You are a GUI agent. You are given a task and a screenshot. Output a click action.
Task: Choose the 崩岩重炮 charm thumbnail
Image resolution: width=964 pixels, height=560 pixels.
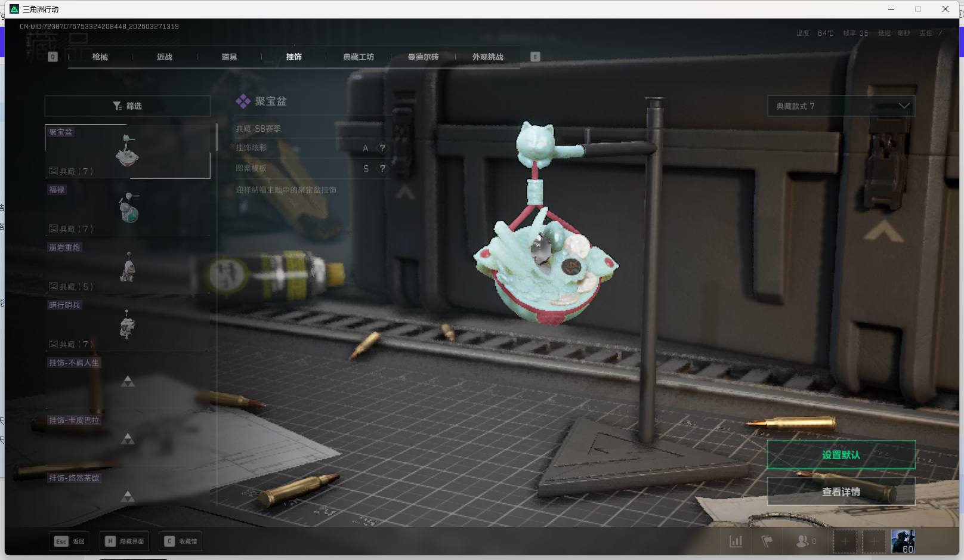coord(128,267)
